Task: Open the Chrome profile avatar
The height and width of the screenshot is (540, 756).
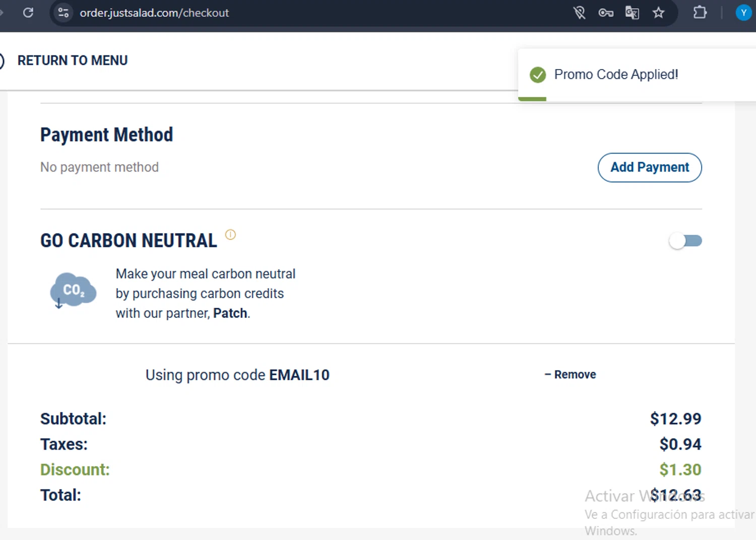Action: [x=743, y=13]
